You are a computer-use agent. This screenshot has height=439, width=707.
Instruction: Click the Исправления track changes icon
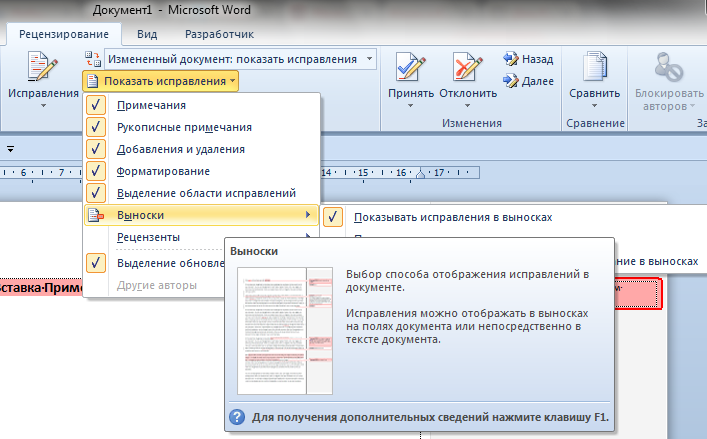[x=42, y=66]
